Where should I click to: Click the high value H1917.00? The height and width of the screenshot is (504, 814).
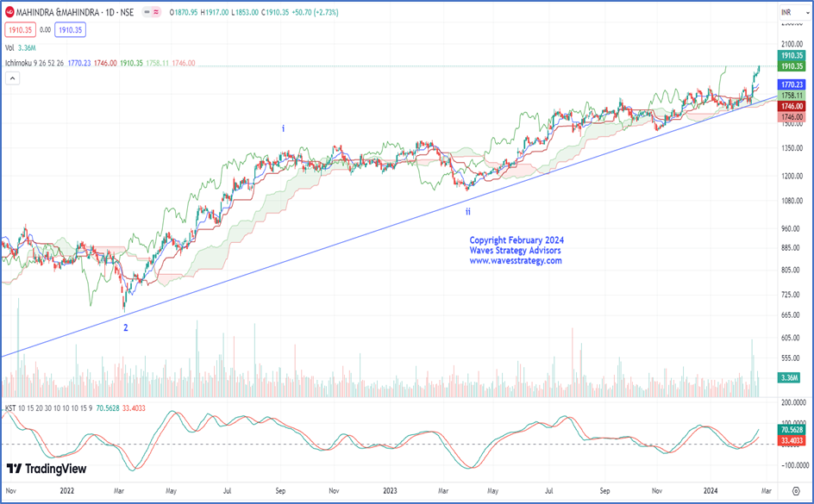pos(215,12)
